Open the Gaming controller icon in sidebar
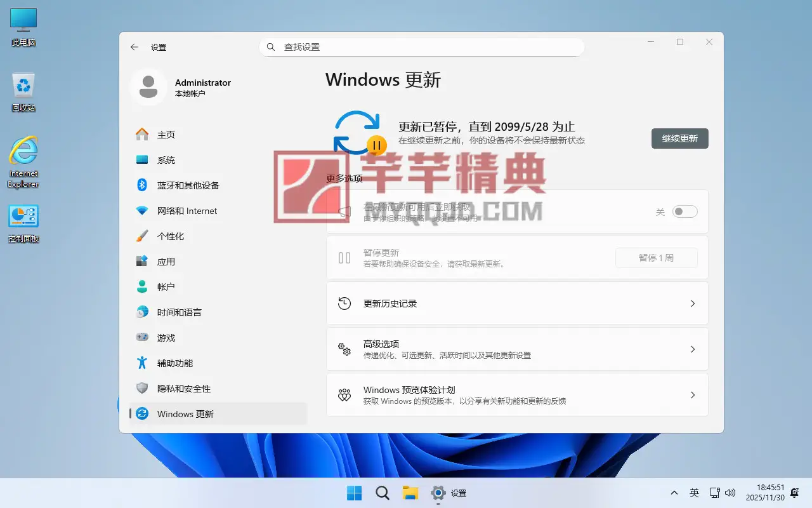 (142, 338)
